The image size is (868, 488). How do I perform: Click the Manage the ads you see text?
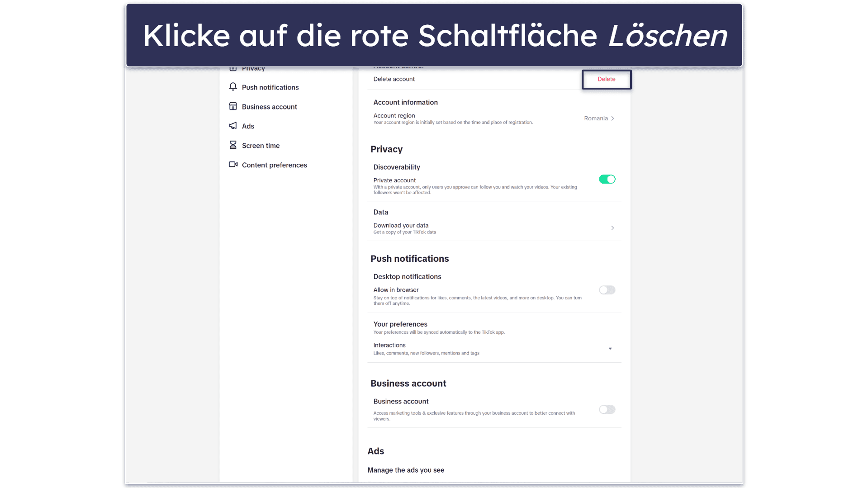coord(406,470)
